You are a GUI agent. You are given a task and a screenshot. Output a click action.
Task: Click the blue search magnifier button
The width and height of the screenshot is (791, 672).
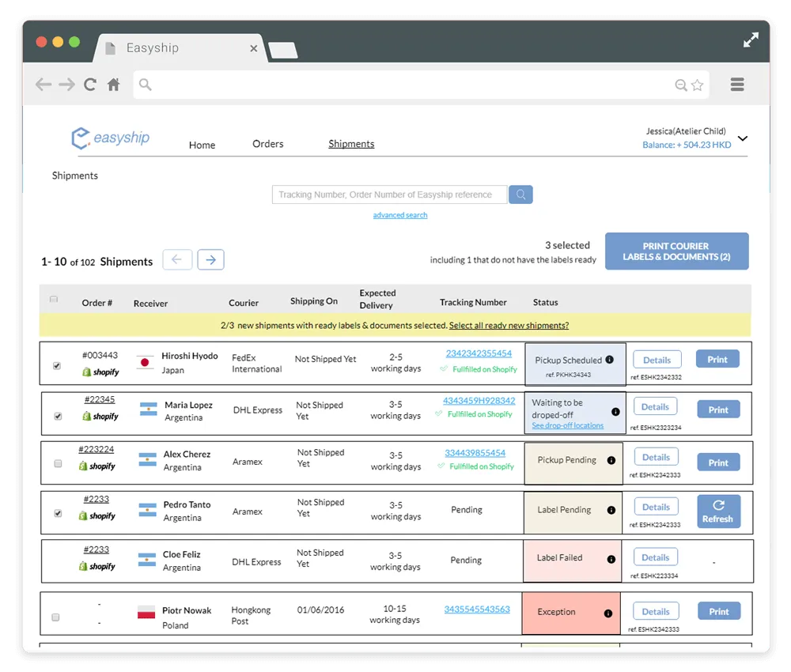tap(520, 194)
